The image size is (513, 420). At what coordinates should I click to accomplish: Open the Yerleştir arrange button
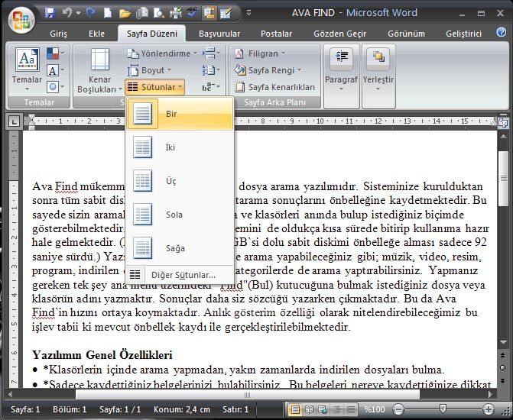[378, 76]
